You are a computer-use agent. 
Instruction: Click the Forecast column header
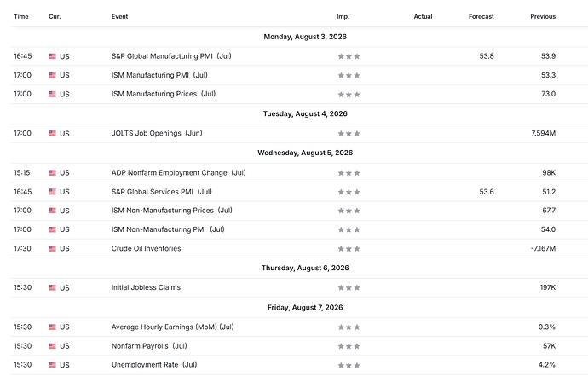tap(481, 16)
